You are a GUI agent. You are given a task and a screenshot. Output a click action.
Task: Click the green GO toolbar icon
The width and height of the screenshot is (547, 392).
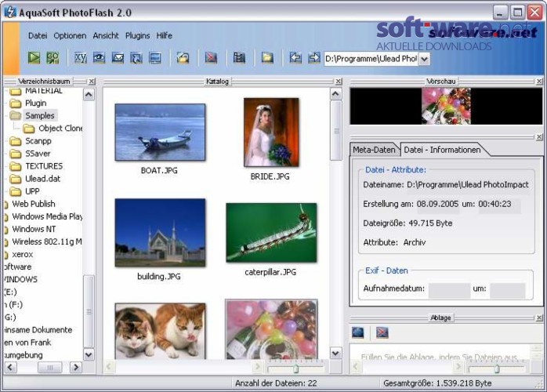[x=53, y=57]
